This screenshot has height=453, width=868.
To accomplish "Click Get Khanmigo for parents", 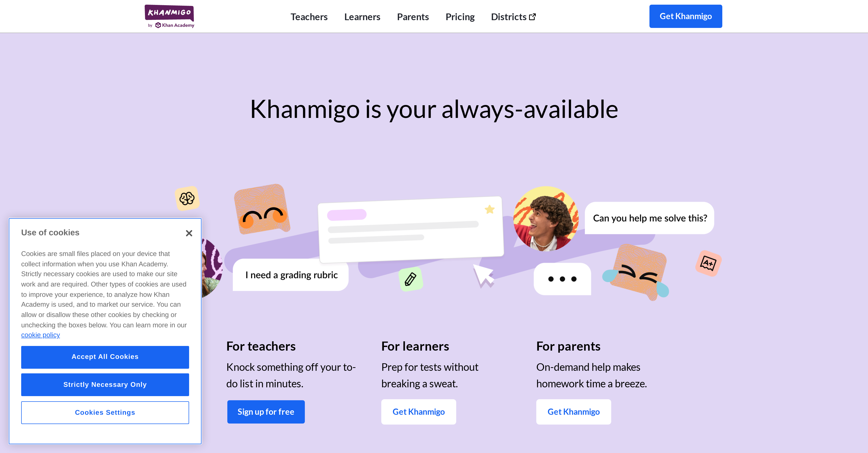I will (574, 412).
